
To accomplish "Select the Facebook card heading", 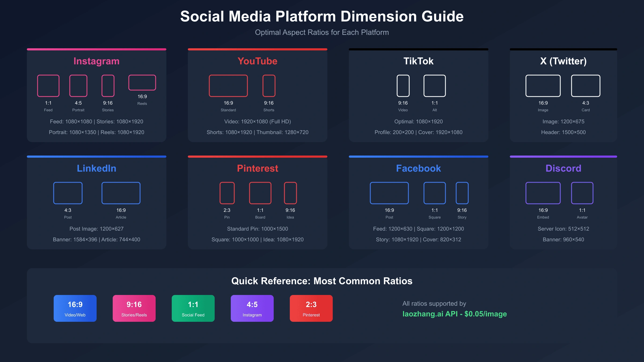I will click(x=419, y=168).
